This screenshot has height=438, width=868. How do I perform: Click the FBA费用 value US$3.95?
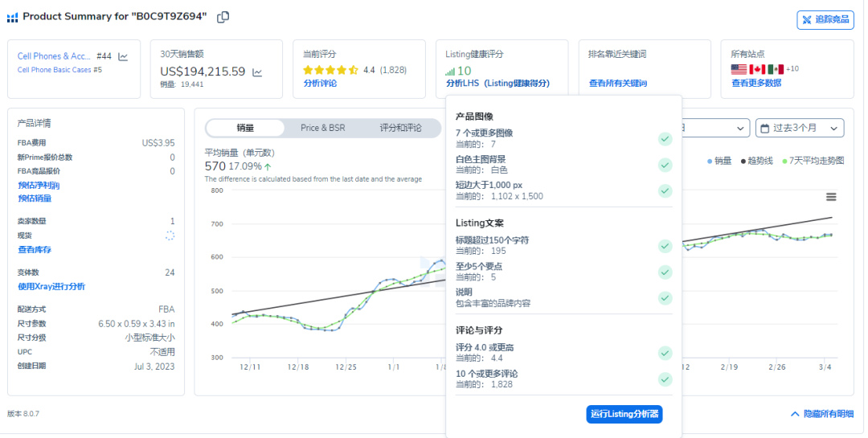tap(158, 143)
